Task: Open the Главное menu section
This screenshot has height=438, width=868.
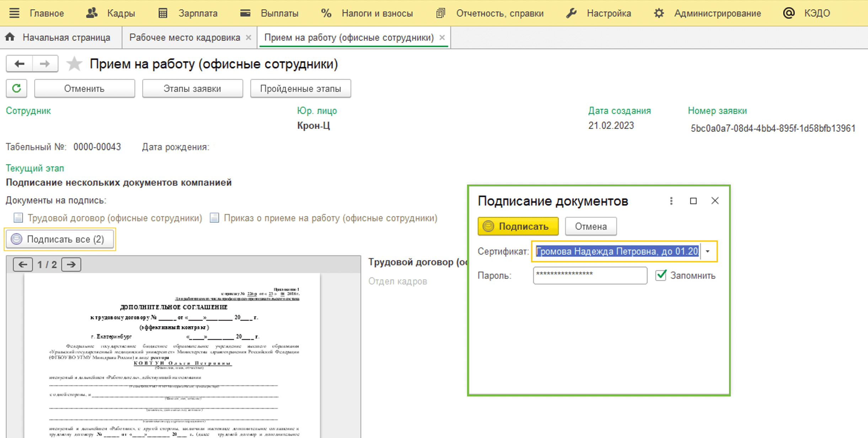Action: [x=47, y=13]
